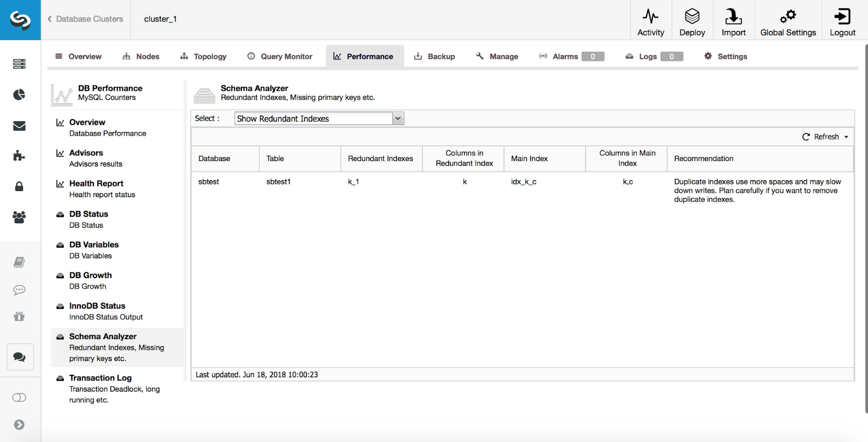The image size is (868, 442).
Task: Click the DB Performance chart icon
Action: (62, 95)
